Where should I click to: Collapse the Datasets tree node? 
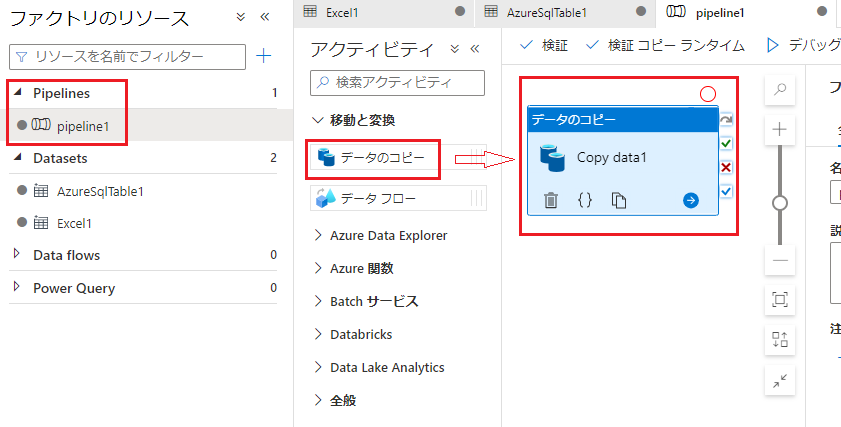(18, 157)
